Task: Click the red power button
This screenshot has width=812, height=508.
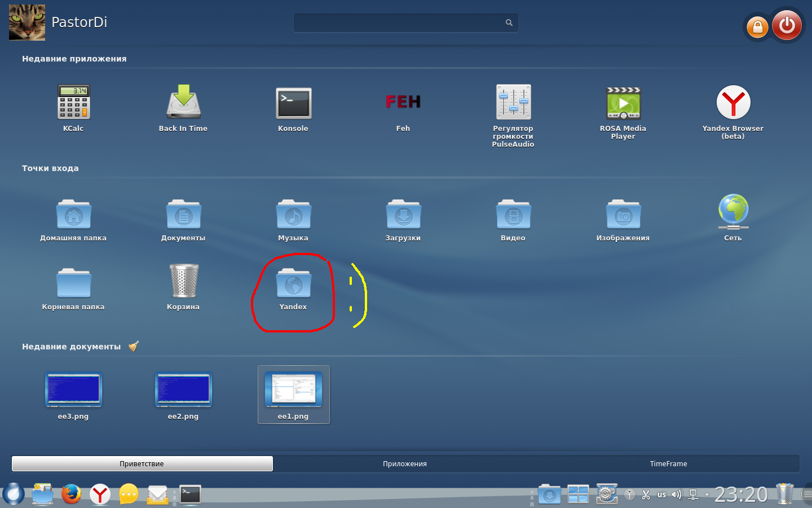Action: [x=787, y=25]
